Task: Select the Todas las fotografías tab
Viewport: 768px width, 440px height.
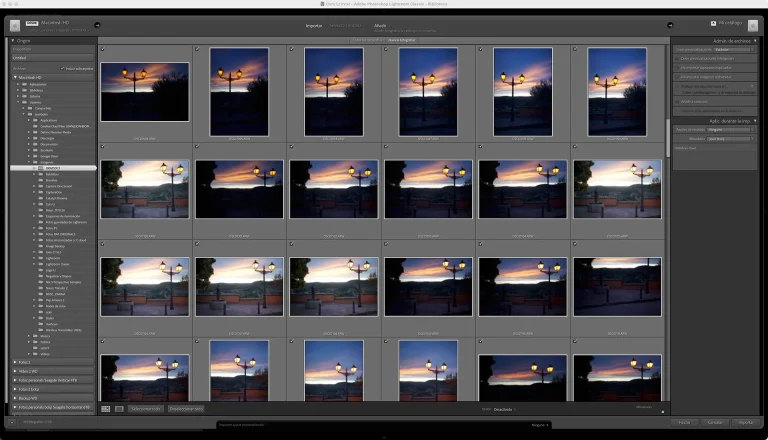Action: coord(367,40)
